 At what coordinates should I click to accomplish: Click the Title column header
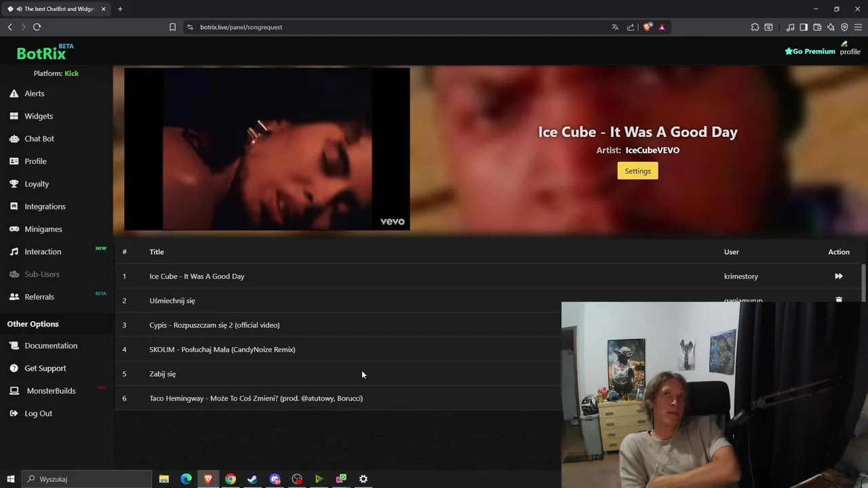click(157, 251)
